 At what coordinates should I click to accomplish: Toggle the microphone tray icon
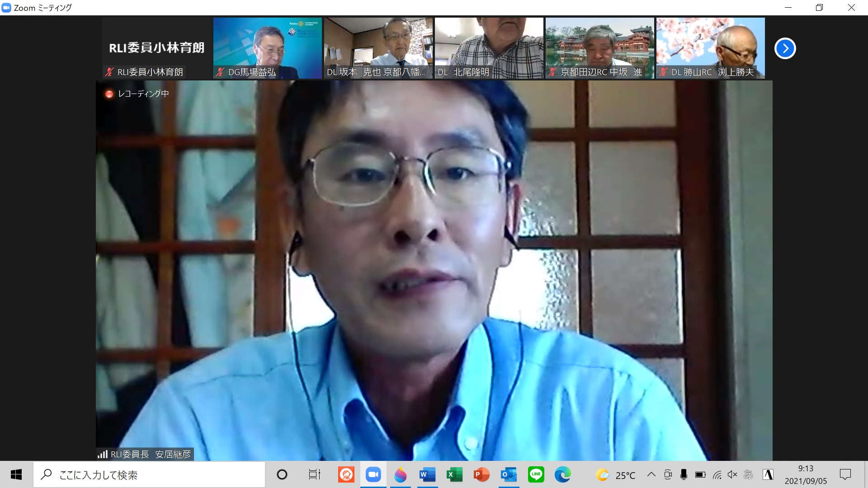[684, 474]
